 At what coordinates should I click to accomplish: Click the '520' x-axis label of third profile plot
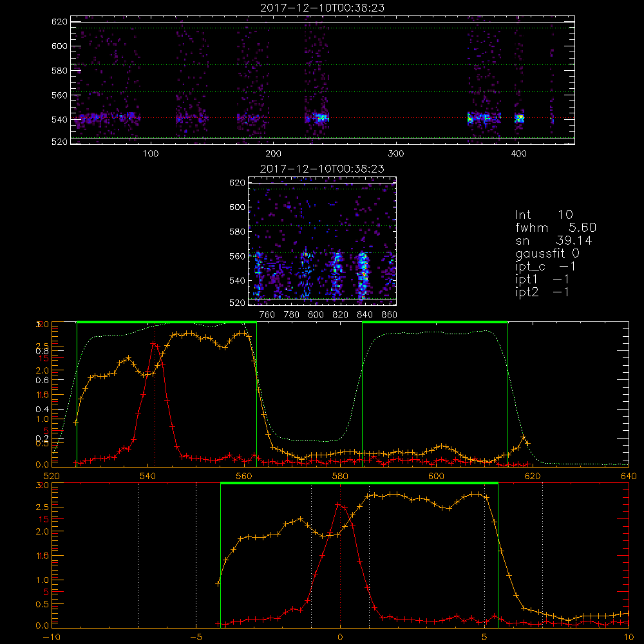(52, 477)
